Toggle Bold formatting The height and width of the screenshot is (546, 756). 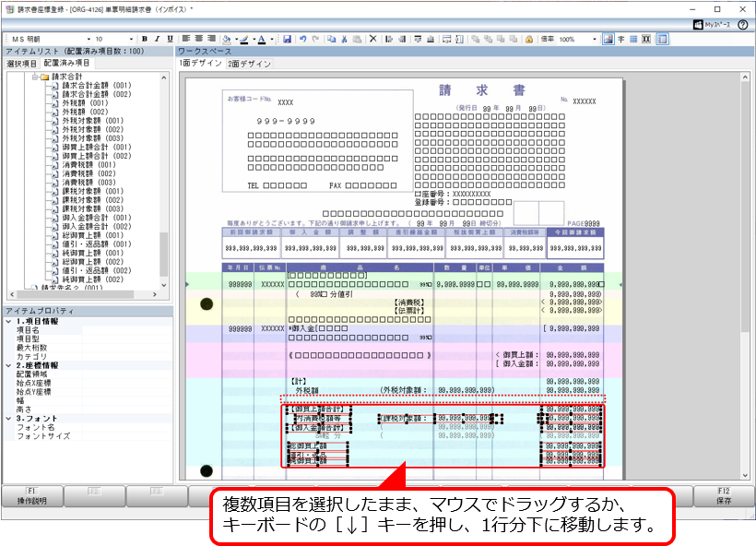[x=144, y=39]
